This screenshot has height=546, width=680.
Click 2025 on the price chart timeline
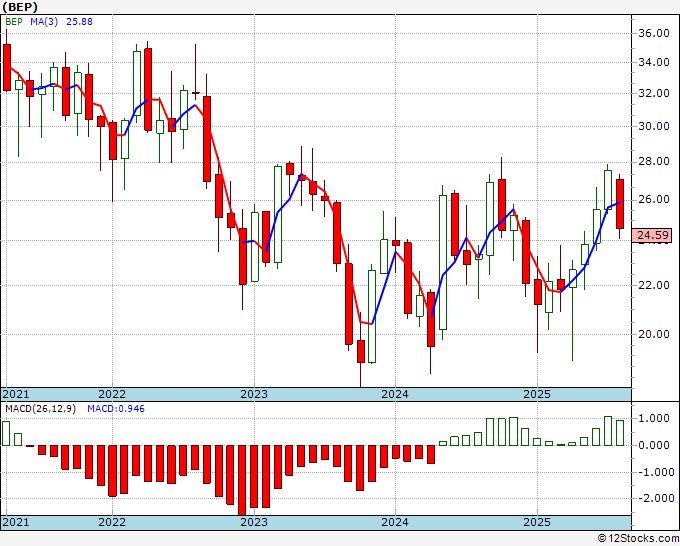point(537,394)
